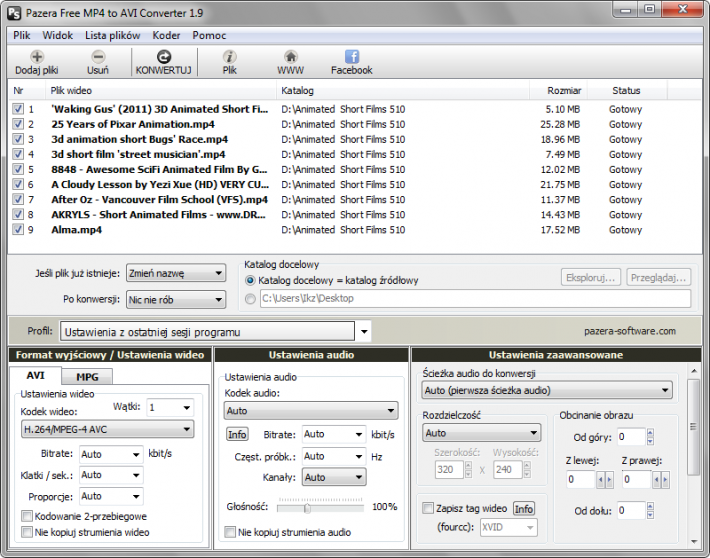Select custom output folder radio button
Image resolution: width=710 pixels, height=558 pixels.
pyautogui.click(x=250, y=299)
